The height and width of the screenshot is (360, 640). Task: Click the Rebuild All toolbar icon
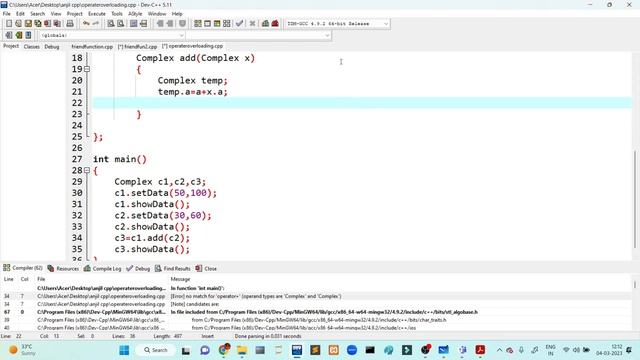tap(227, 24)
